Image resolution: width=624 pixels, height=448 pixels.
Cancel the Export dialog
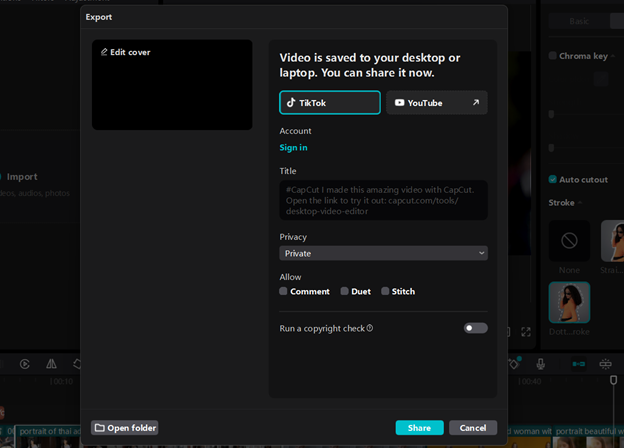tap(473, 428)
